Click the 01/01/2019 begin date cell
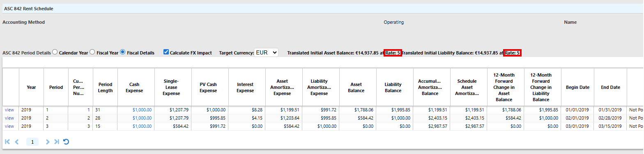The image size is (644, 154). click(x=577, y=110)
